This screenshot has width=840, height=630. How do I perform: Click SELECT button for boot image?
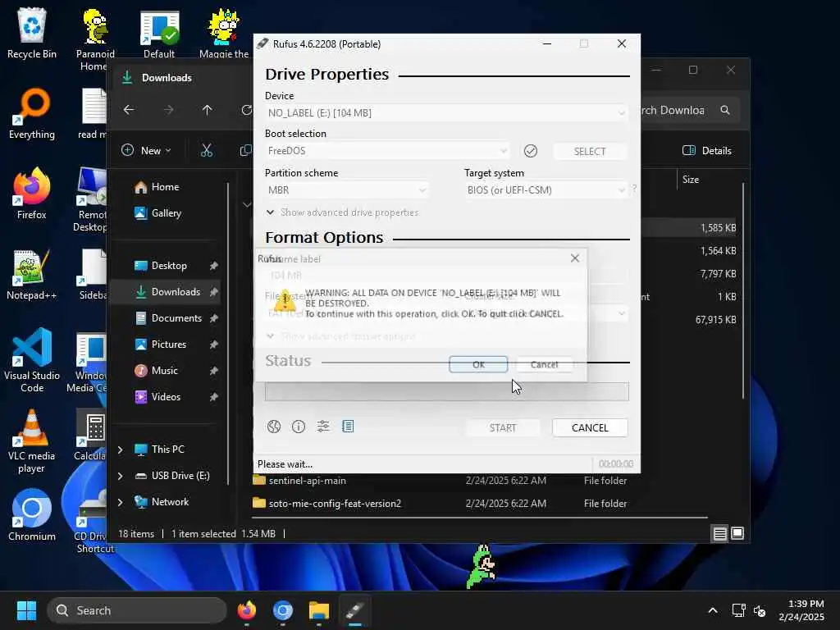589,151
